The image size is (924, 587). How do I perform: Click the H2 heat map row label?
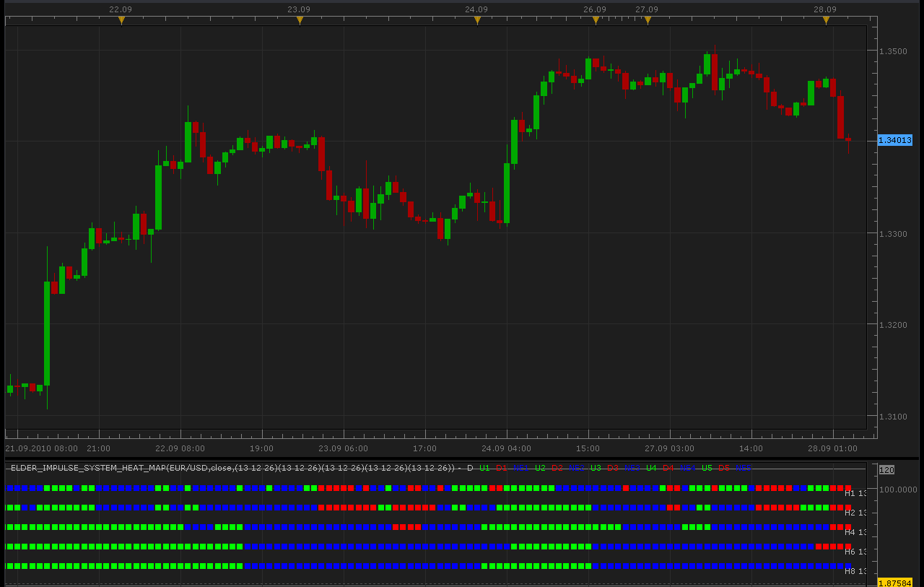pos(855,513)
